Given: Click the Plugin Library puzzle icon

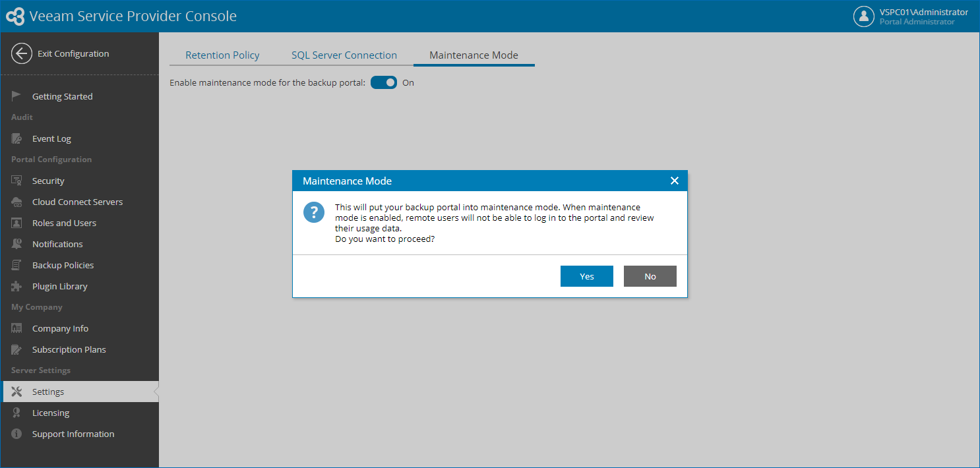Looking at the screenshot, I should 16,286.
